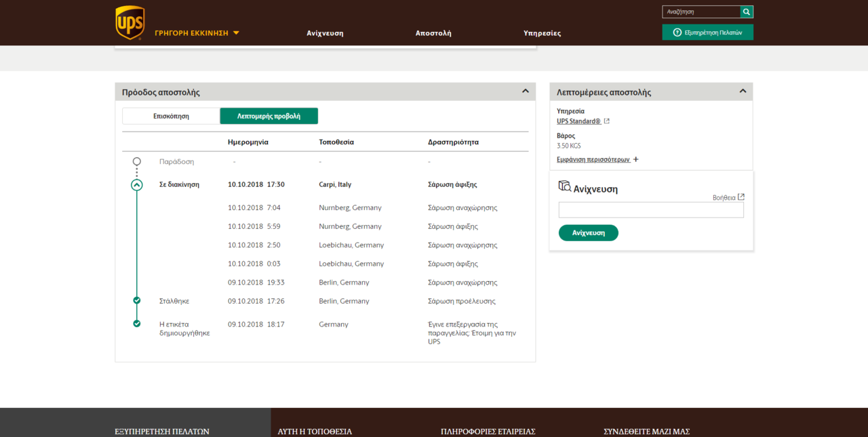Click the green checkmark beside Στάλθηκε
Viewport: 868px width, 437px height.
(x=137, y=300)
